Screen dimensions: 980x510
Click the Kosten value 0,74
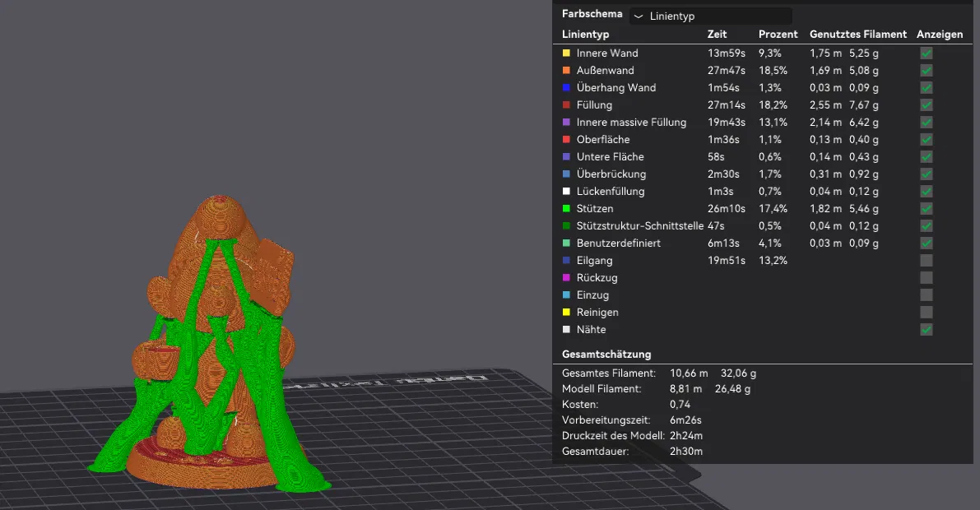click(x=680, y=405)
